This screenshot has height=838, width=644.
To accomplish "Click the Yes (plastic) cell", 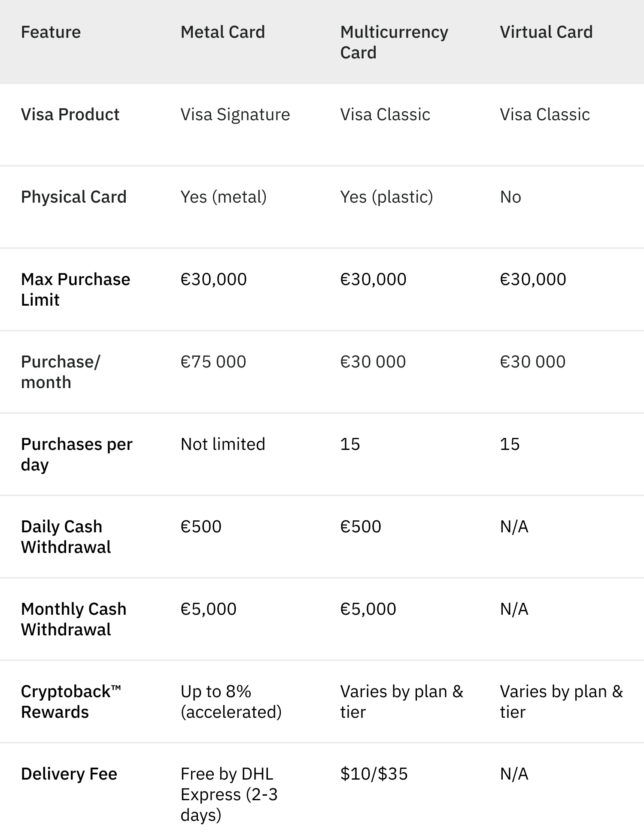I will [387, 197].
